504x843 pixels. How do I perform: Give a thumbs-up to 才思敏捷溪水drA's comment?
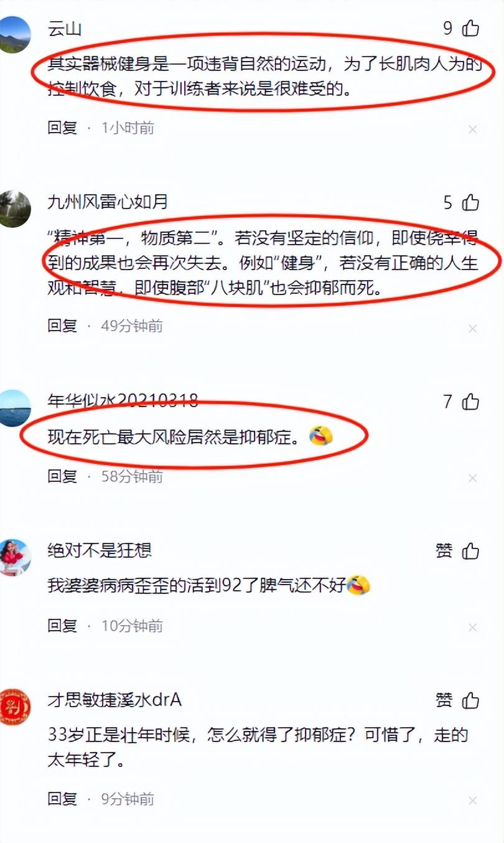click(x=470, y=700)
